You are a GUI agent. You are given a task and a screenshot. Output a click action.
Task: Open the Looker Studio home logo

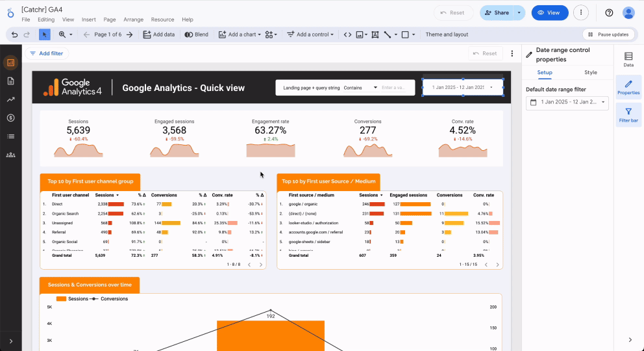click(10, 13)
